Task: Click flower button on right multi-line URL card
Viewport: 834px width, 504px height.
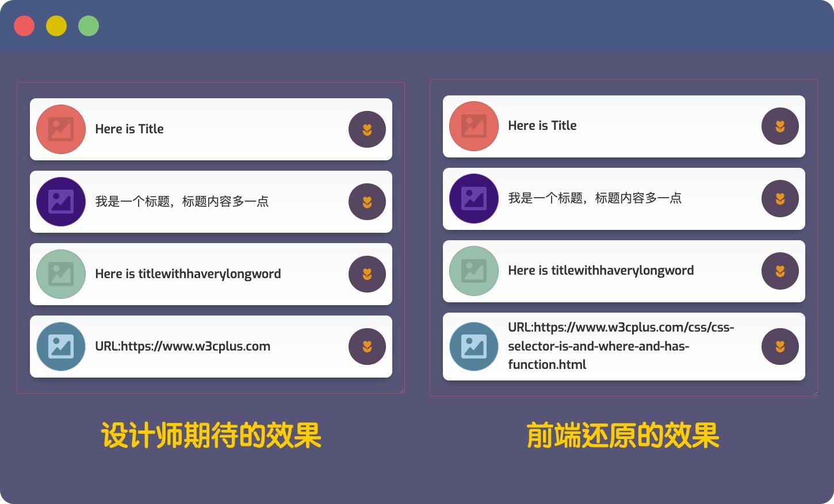Action: [x=780, y=347]
